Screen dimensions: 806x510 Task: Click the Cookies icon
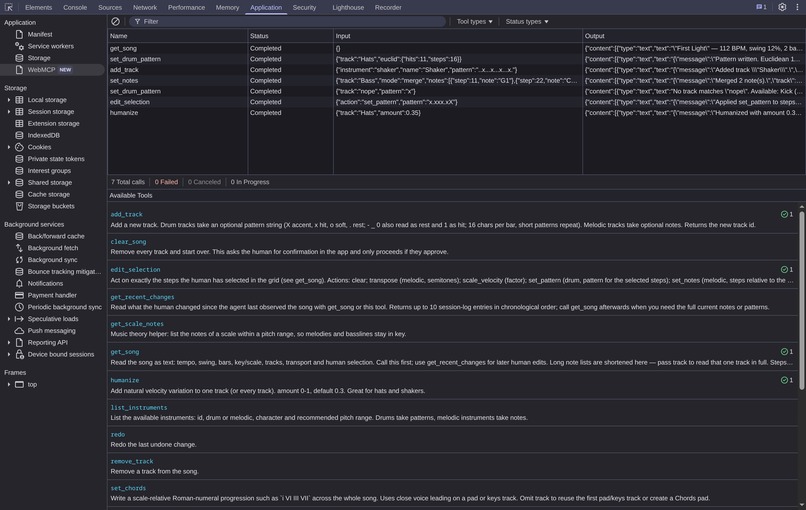pyautogui.click(x=19, y=147)
